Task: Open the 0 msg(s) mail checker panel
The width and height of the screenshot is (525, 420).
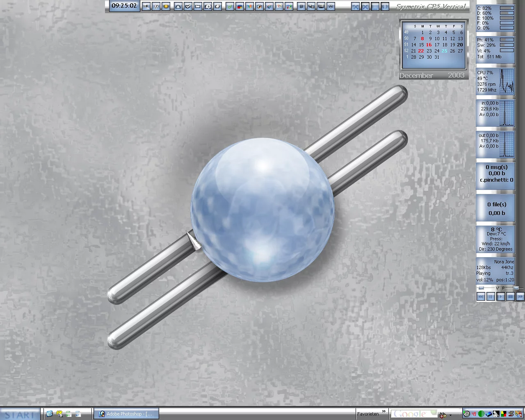Action: click(x=496, y=173)
